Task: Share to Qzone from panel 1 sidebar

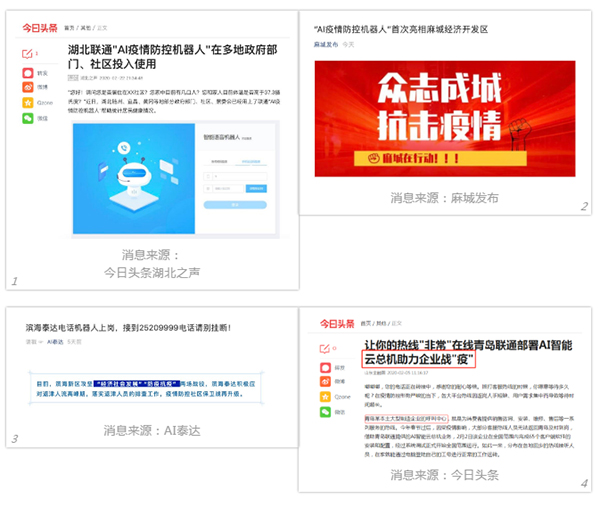Action: click(26, 102)
